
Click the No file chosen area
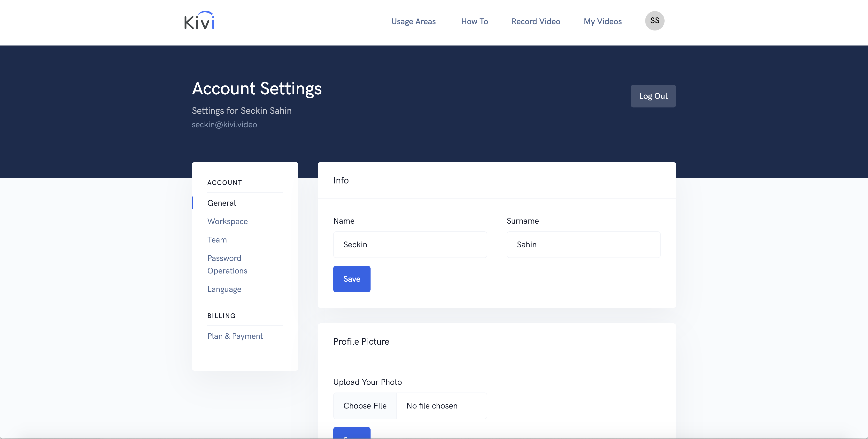click(432, 406)
